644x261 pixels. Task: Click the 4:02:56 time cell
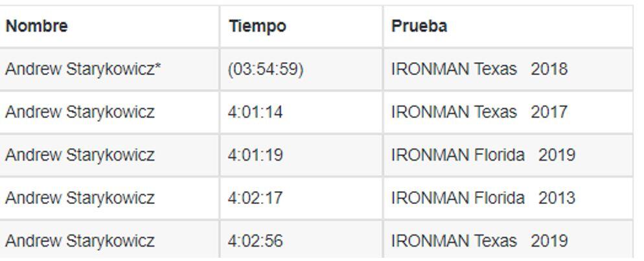[x=301, y=241]
